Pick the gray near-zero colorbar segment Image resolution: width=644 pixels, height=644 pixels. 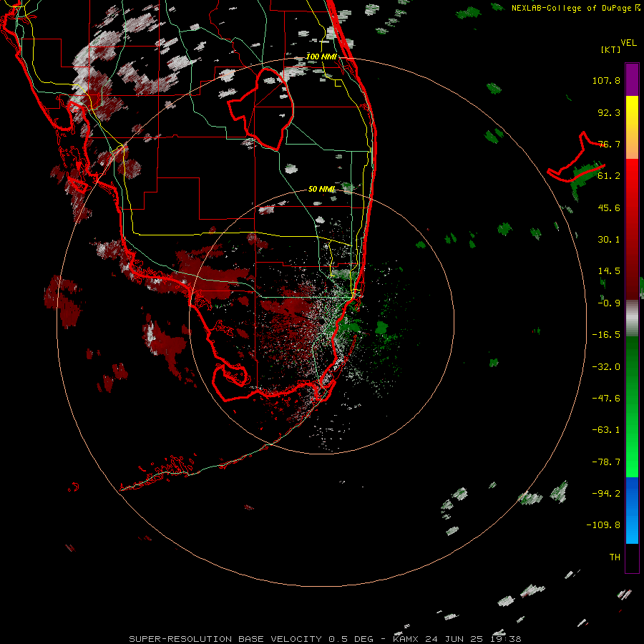tap(632, 316)
